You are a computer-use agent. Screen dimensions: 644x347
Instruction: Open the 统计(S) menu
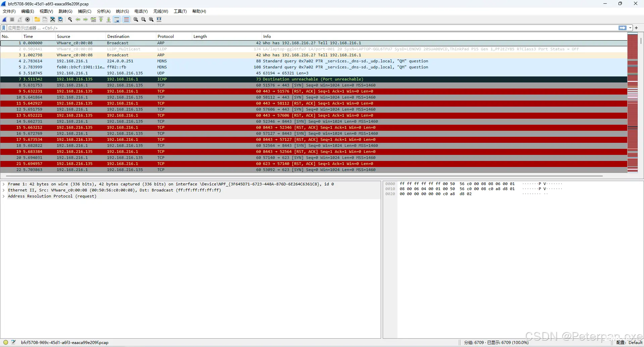coord(122,11)
